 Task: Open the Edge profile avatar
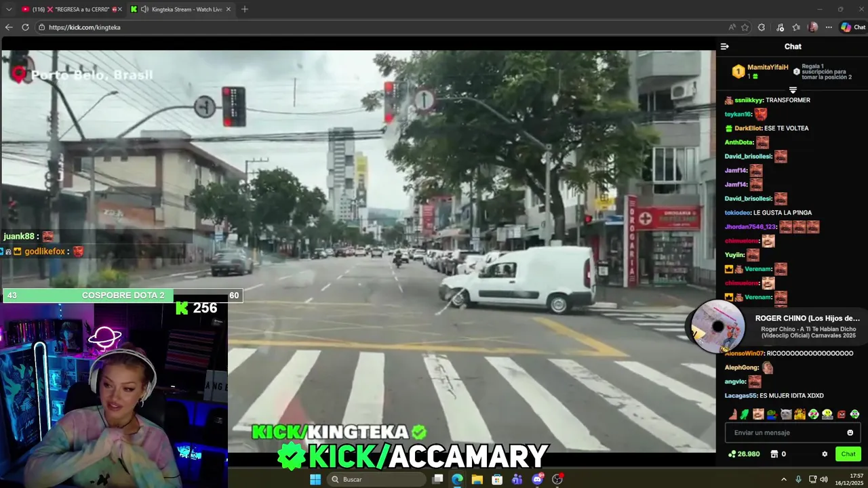[x=813, y=27]
